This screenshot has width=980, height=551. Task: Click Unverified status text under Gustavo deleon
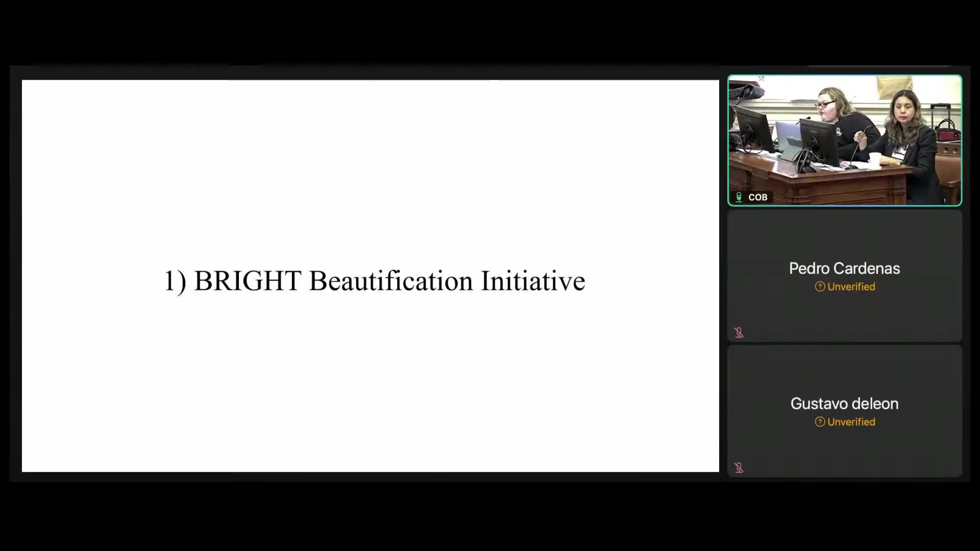851,422
